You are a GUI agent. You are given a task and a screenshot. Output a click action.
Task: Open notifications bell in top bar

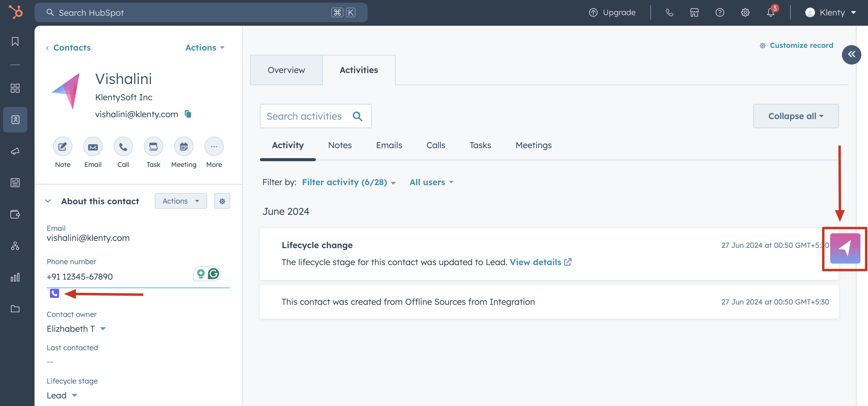(x=770, y=12)
